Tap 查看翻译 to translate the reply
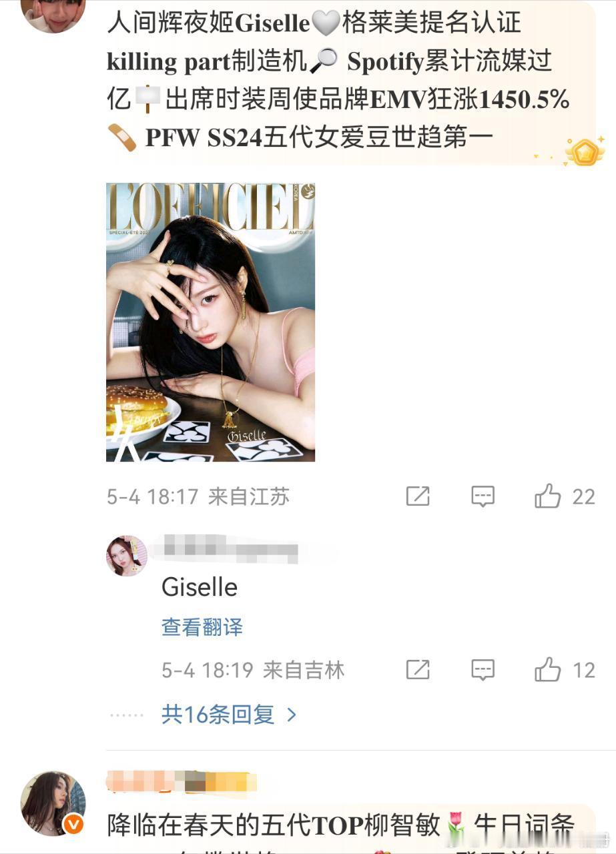The width and height of the screenshot is (616, 854). (x=202, y=627)
